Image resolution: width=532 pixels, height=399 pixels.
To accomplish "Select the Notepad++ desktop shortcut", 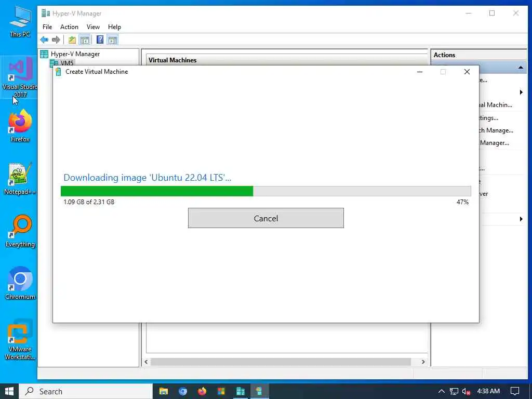I will click(x=20, y=179).
